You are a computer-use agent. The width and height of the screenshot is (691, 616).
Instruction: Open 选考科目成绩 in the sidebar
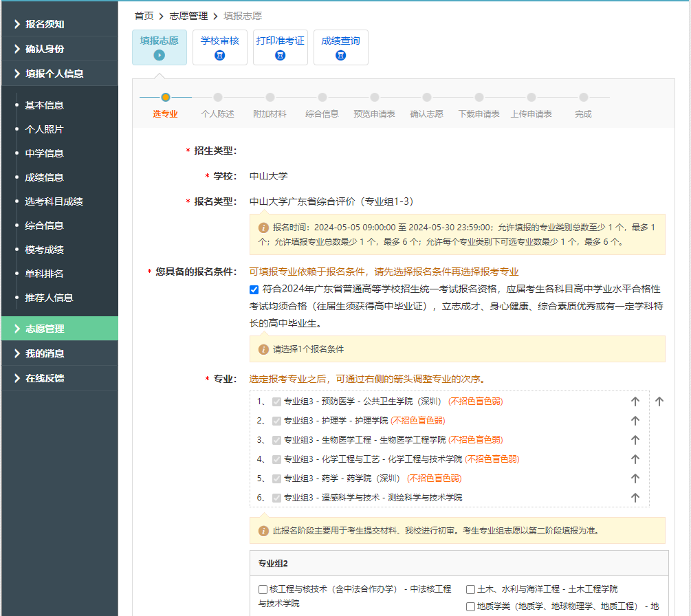[x=54, y=201]
